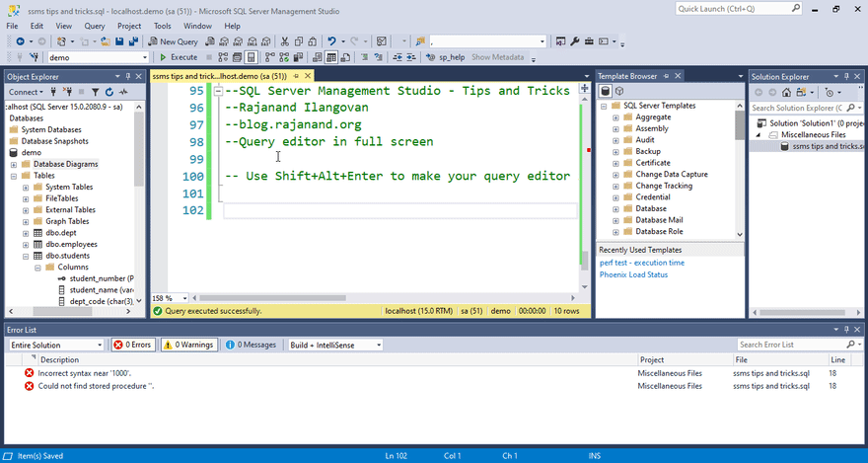868x463 pixels.
Task: Toggle Results to Text output mode
Action: 318,57
